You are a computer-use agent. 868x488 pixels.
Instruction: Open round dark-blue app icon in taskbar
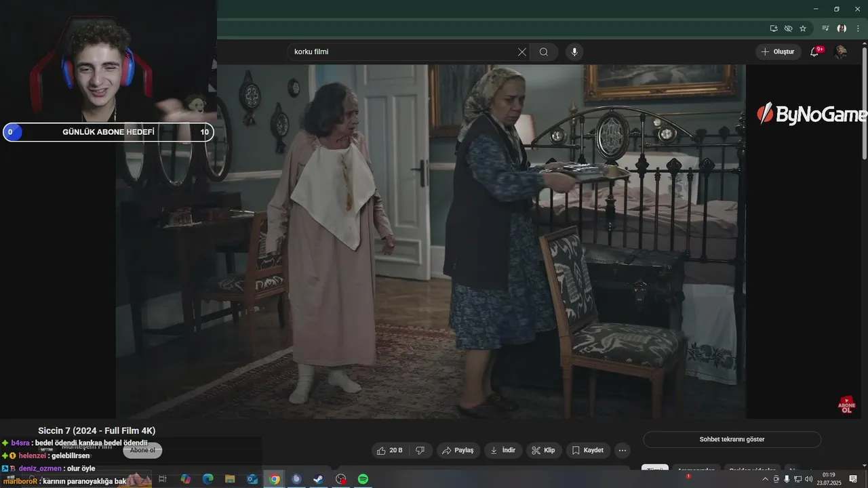[296, 479]
